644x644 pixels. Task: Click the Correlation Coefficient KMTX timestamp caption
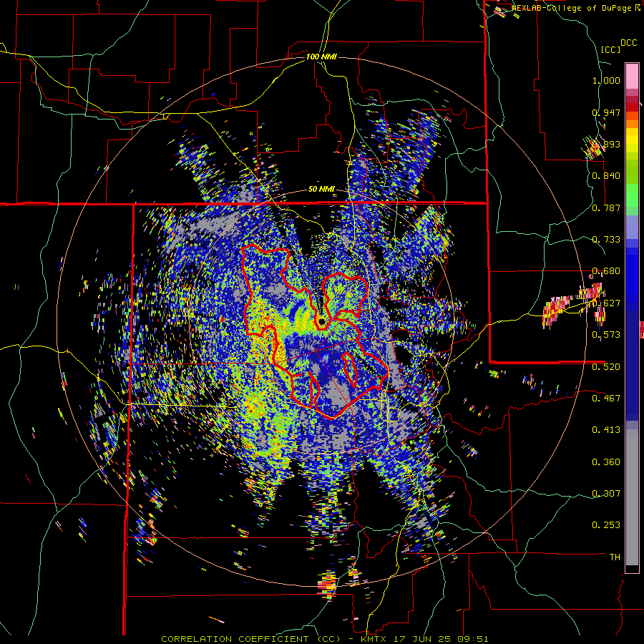tap(325, 639)
